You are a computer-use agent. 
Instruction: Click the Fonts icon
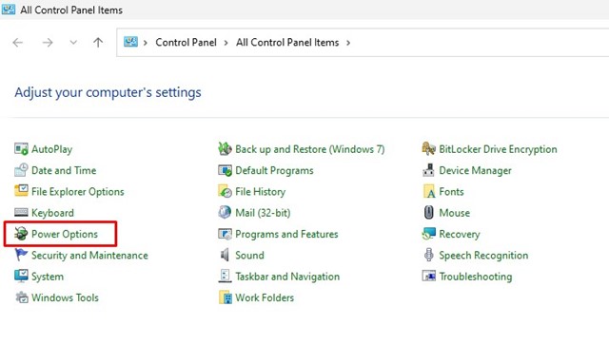click(429, 191)
